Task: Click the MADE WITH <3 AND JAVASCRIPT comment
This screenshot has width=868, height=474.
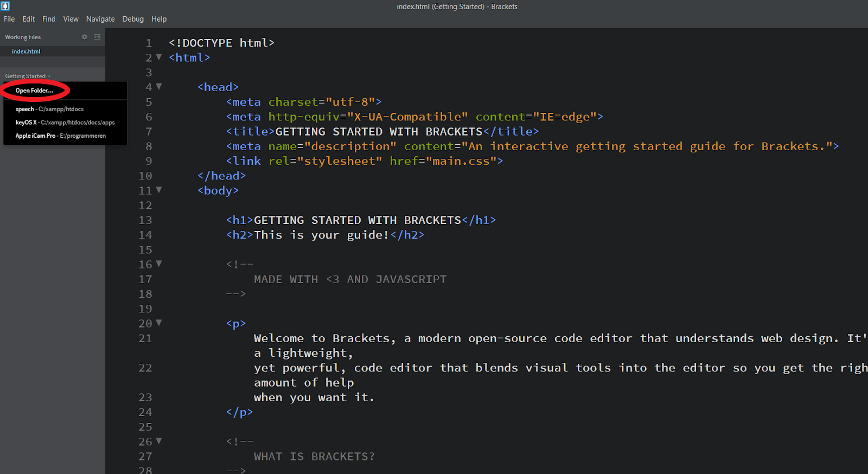Action: (350, 279)
